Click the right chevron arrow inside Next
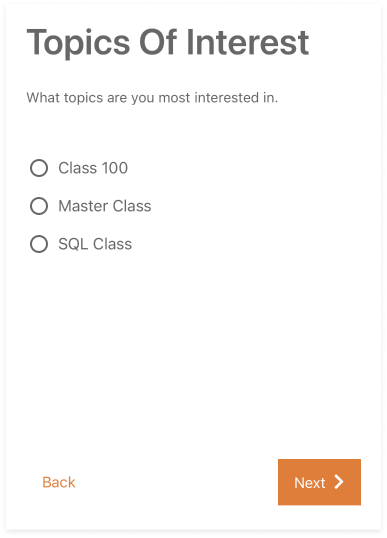387x538 pixels. pyautogui.click(x=339, y=482)
